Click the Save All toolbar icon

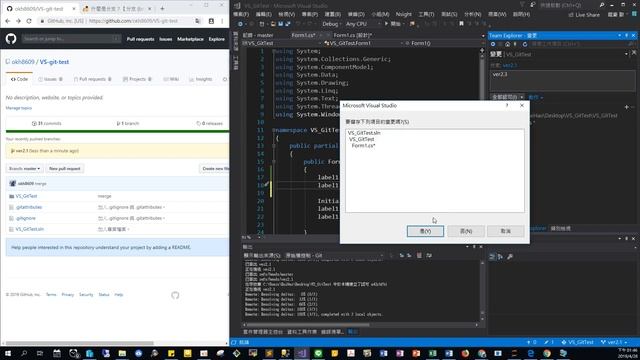(288, 24)
